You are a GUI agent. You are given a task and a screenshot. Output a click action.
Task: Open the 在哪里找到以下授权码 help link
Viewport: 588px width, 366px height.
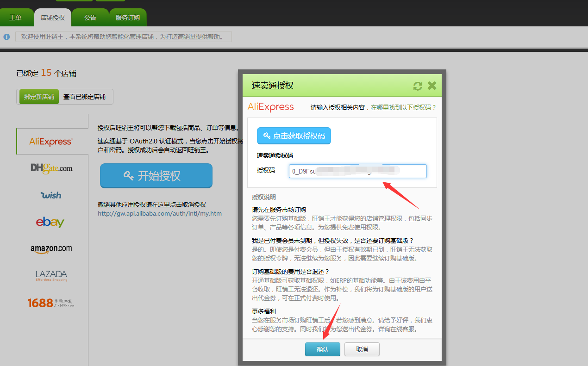pos(403,107)
